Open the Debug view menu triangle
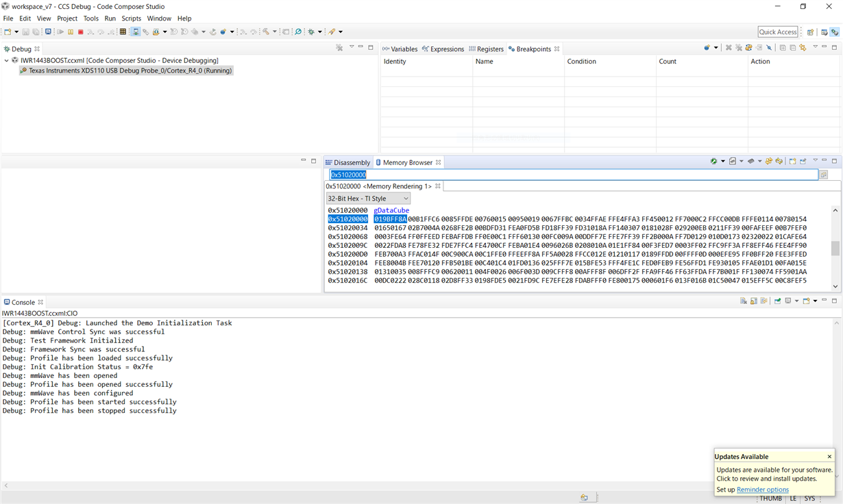 (352, 47)
